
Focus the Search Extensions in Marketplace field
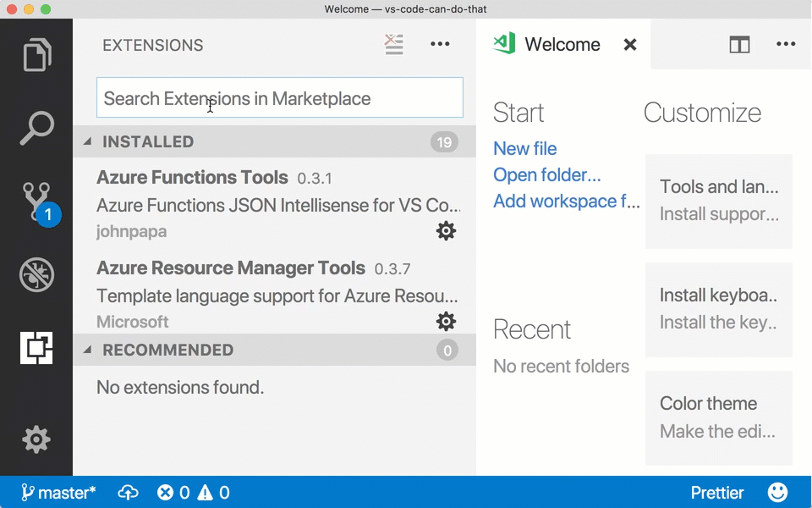coord(279,98)
